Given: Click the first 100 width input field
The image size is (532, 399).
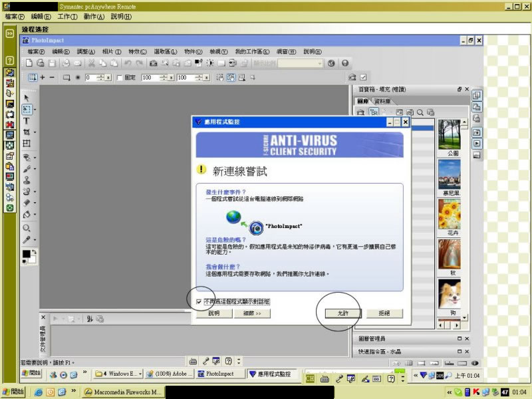Looking at the screenshot, I should 150,78.
